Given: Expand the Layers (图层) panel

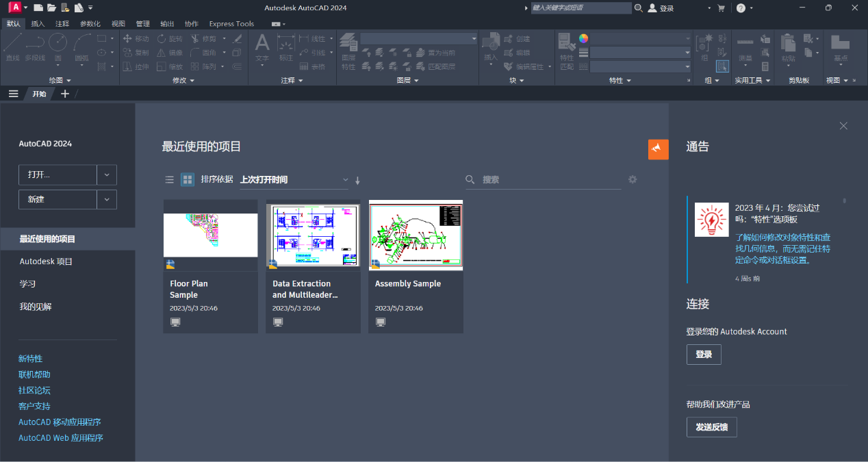Looking at the screenshot, I should [408, 80].
